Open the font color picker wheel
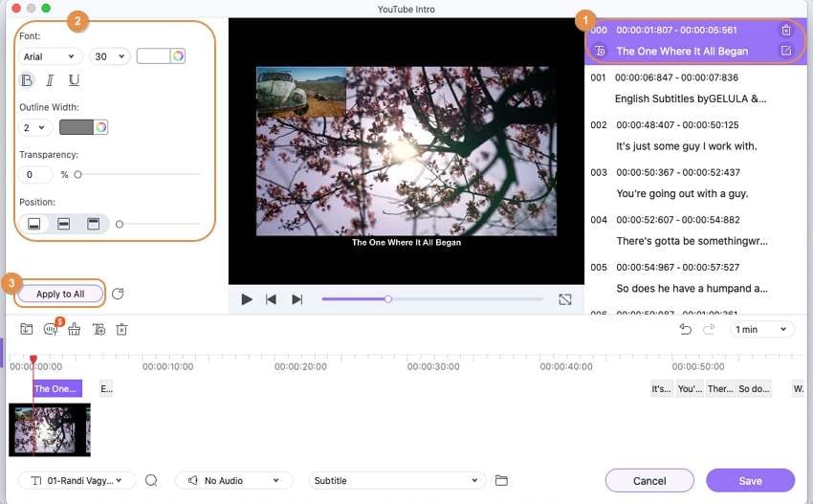 (178, 56)
